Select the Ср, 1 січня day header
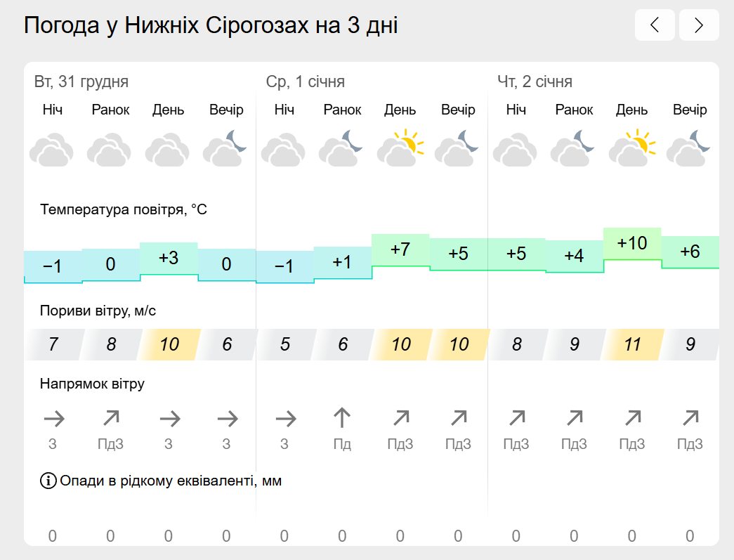The height and width of the screenshot is (560, 734). click(x=306, y=82)
